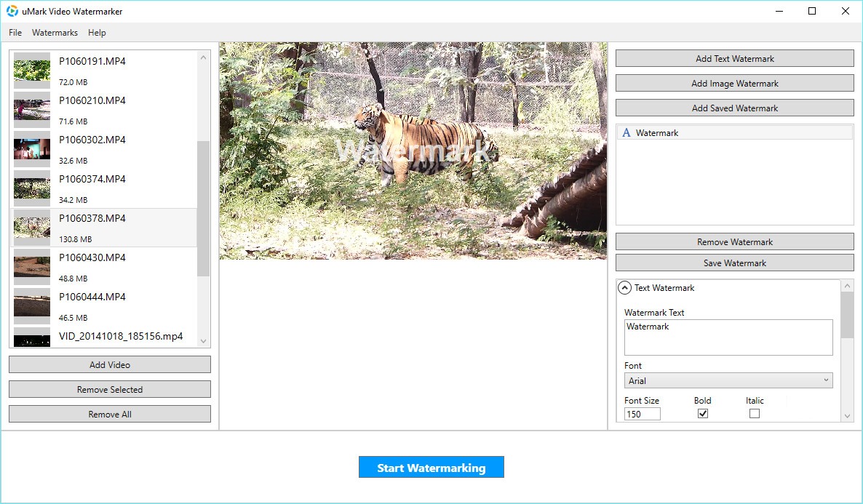Click the uMark app logo icon
The image size is (863, 504).
tap(12, 11)
